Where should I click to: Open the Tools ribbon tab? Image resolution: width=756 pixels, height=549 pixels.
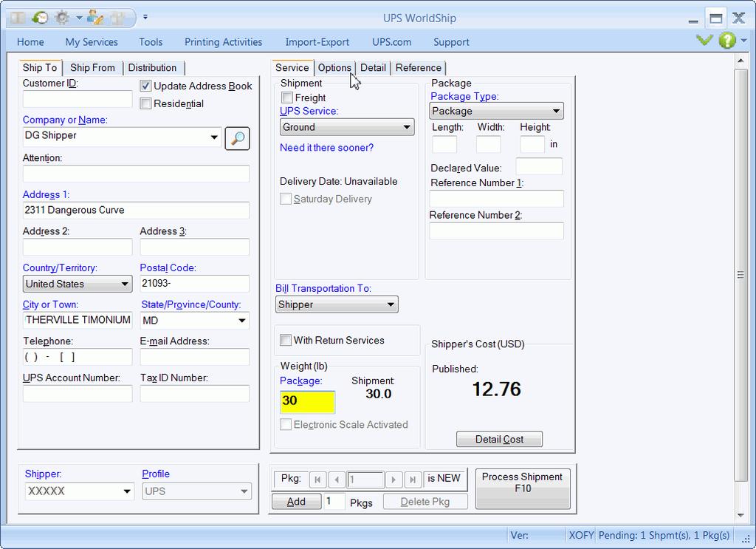pos(151,42)
